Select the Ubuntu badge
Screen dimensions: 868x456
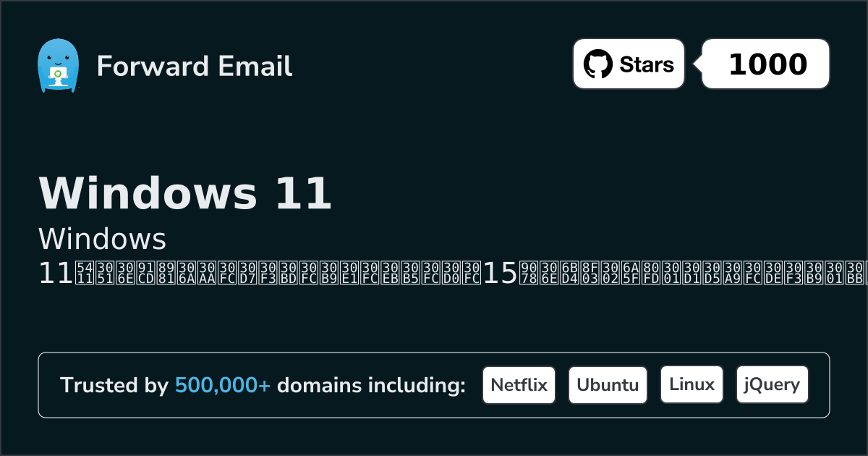click(x=608, y=385)
